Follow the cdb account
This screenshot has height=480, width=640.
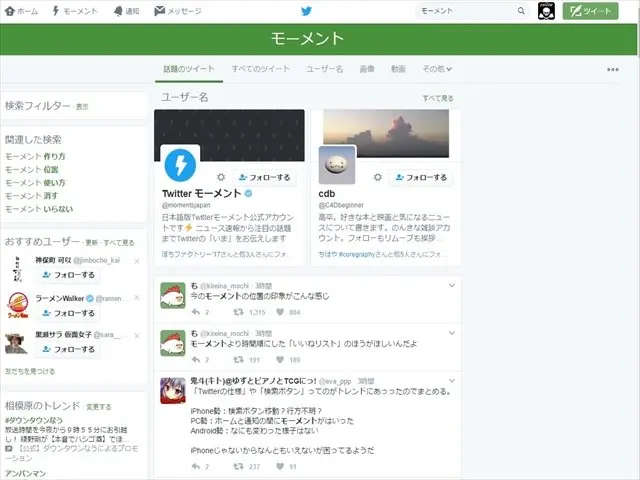[x=421, y=178]
